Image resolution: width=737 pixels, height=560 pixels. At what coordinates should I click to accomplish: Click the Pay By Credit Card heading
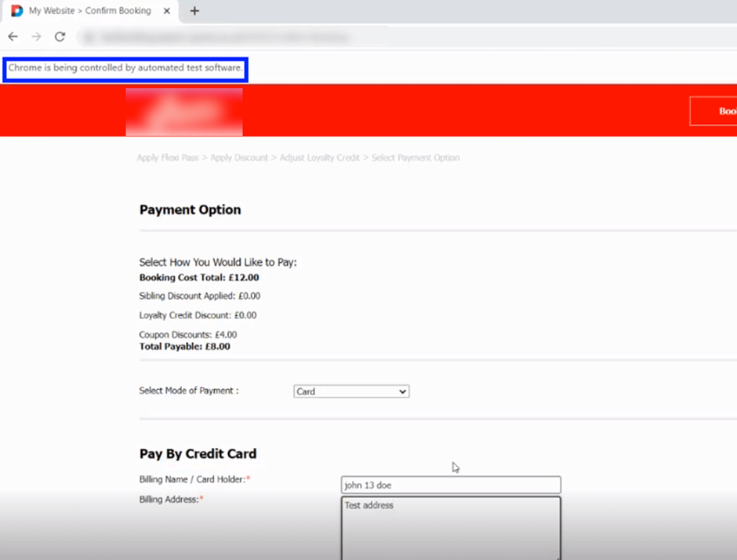click(198, 453)
